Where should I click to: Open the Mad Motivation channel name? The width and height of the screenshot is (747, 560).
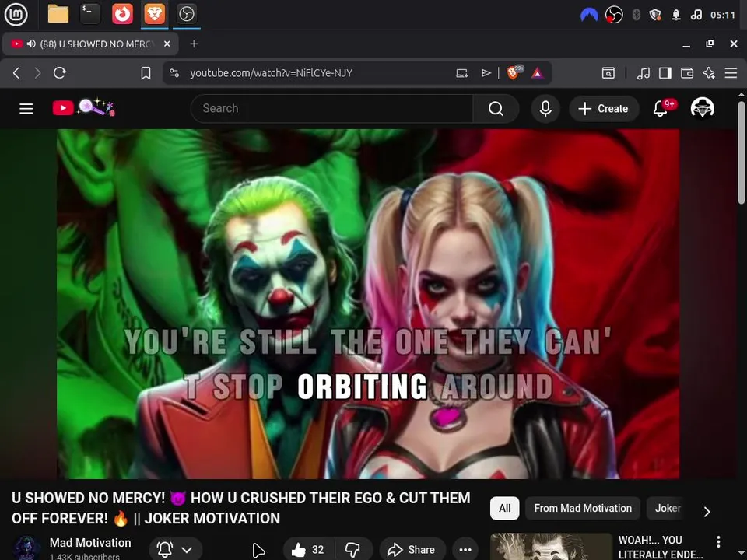pyautogui.click(x=90, y=543)
